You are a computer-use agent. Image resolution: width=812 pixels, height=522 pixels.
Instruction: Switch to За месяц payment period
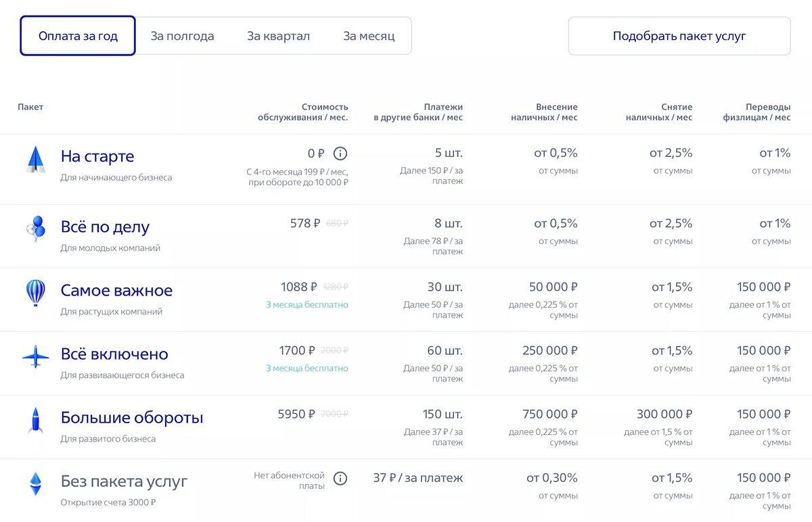point(369,36)
